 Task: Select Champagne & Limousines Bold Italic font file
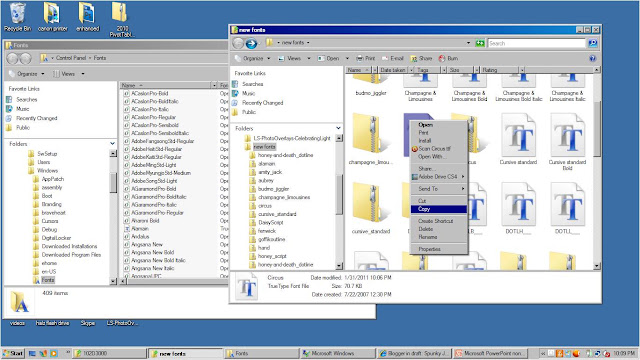518,89
